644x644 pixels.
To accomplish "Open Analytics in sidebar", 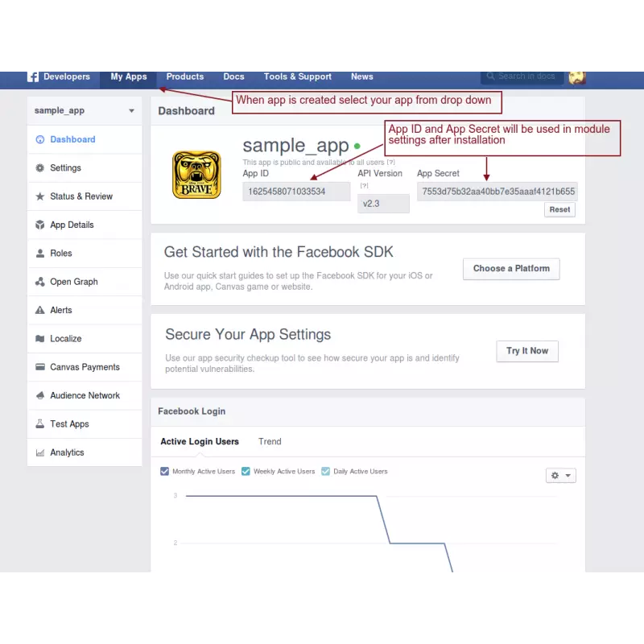I will (x=85, y=452).
